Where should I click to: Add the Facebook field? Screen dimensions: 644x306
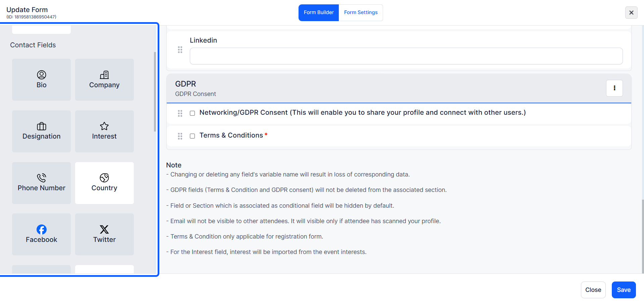click(41, 234)
